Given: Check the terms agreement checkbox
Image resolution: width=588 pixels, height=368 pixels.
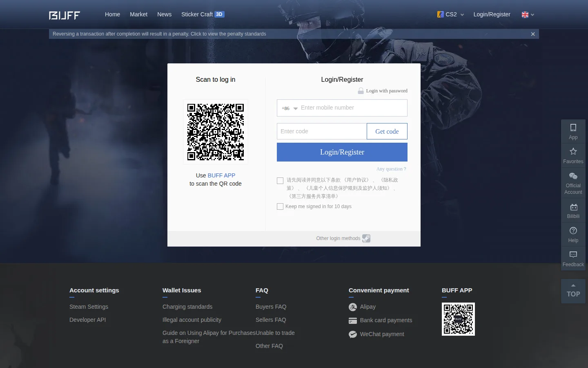Looking at the screenshot, I should click(280, 181).
